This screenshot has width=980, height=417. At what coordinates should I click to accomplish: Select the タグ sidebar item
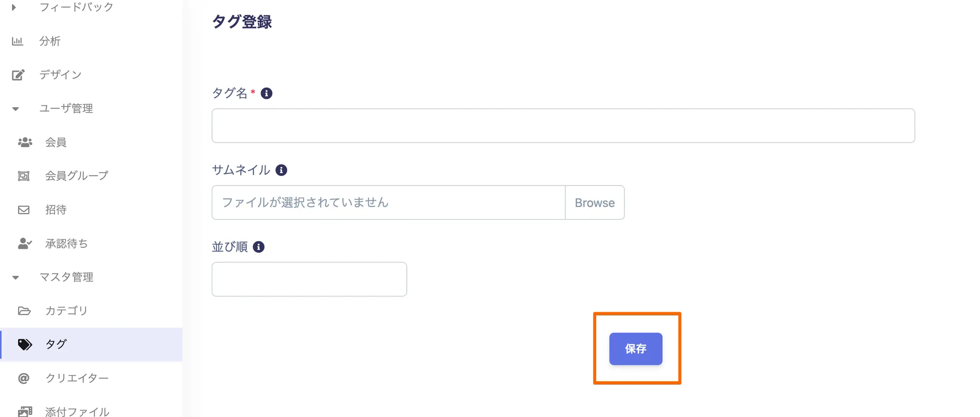coord(56,344)
